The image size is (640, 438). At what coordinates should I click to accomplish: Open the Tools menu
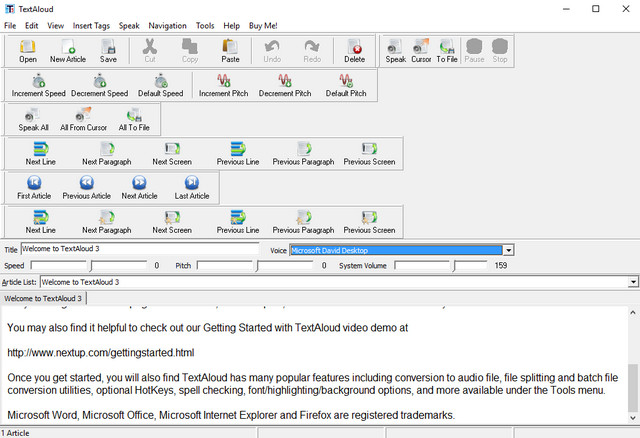point(205,25)
